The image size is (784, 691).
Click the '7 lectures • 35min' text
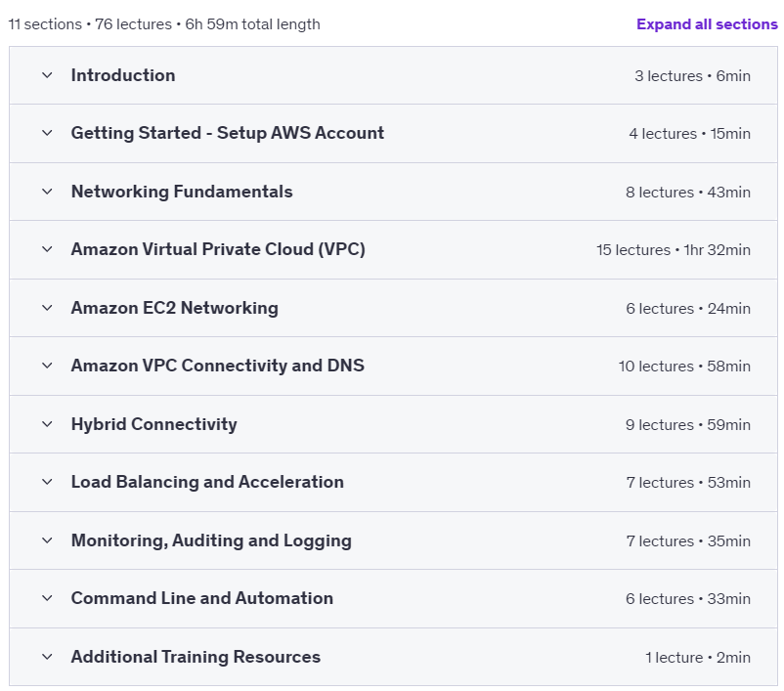(688, 541)
